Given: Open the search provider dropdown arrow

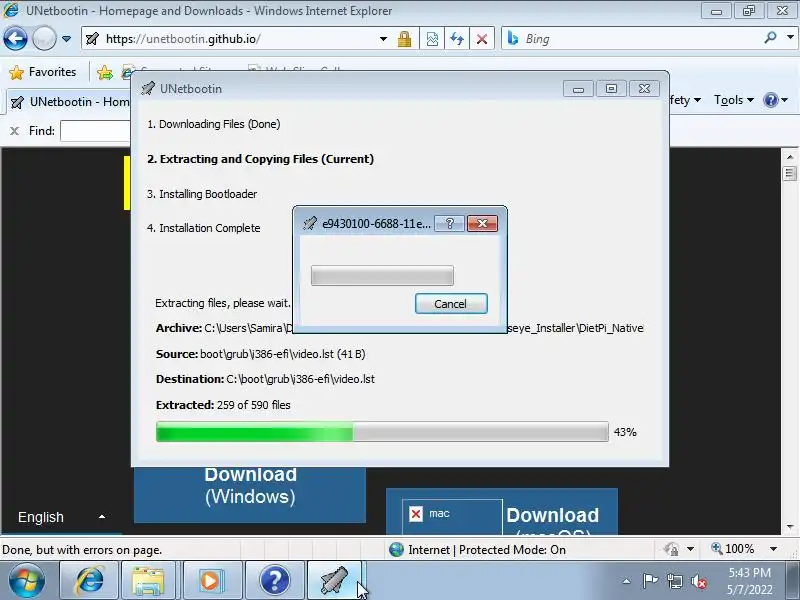Looking at the screenshot, I should pos(790,38).
